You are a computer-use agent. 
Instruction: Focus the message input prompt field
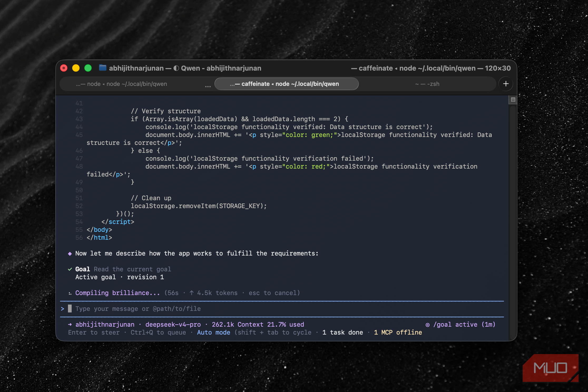(x=282, y=309)
